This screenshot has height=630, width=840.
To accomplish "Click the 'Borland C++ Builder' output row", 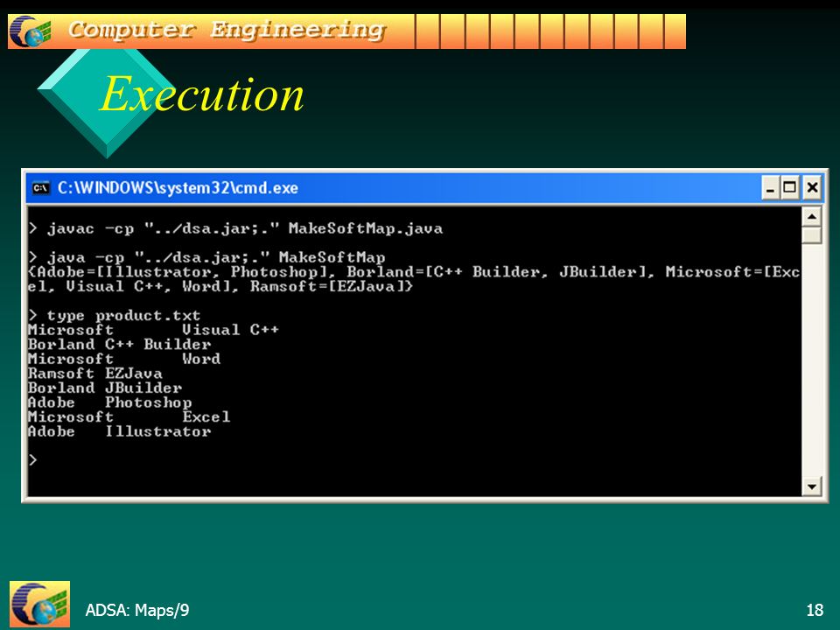I will click(x=120, y=344).
